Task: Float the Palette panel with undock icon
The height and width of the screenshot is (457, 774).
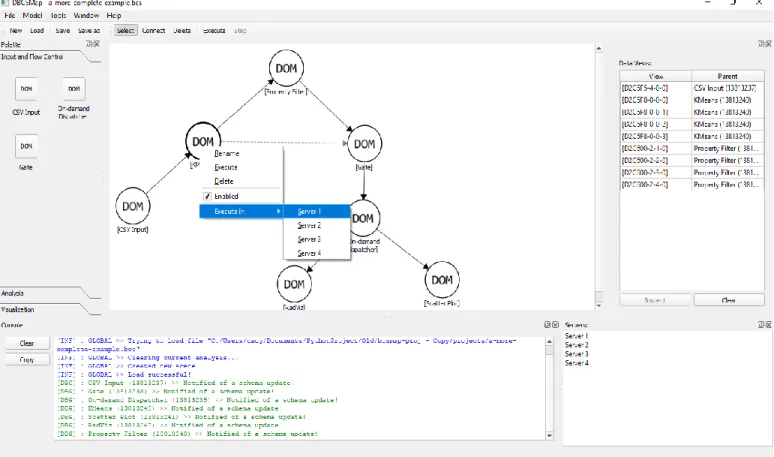Action: (x=90, y=44)
